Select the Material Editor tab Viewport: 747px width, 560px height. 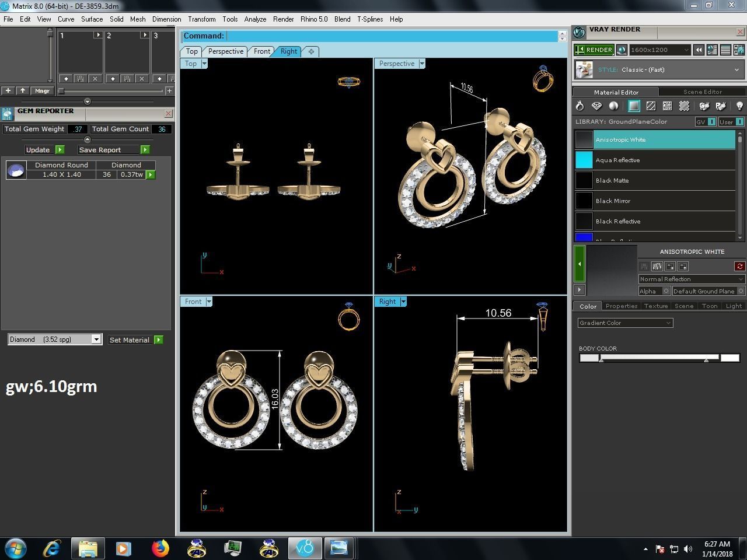[616, 92]
